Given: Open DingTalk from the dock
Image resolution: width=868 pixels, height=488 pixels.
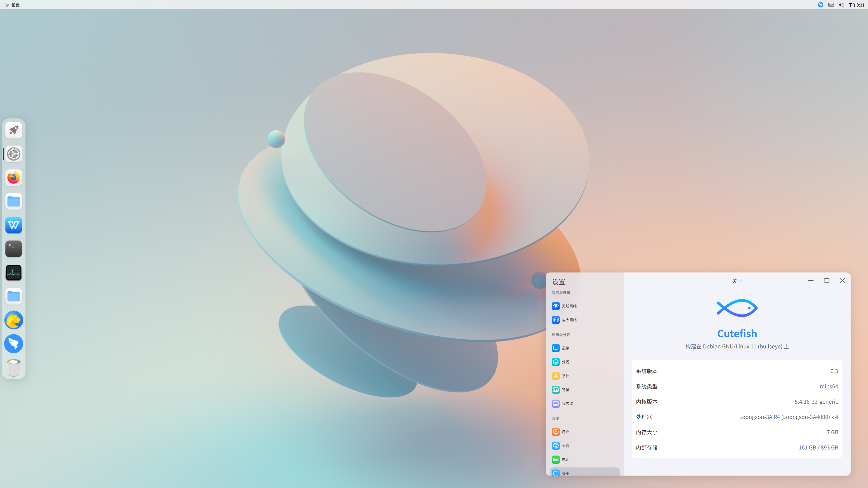Looking at the screenshot, I should (14, 343).
